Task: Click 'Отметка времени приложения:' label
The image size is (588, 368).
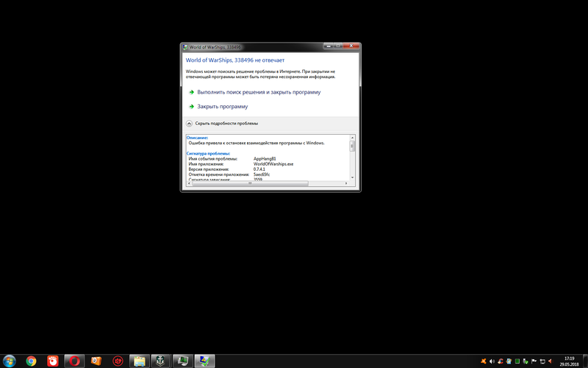Action: click(x=219, y=174)
